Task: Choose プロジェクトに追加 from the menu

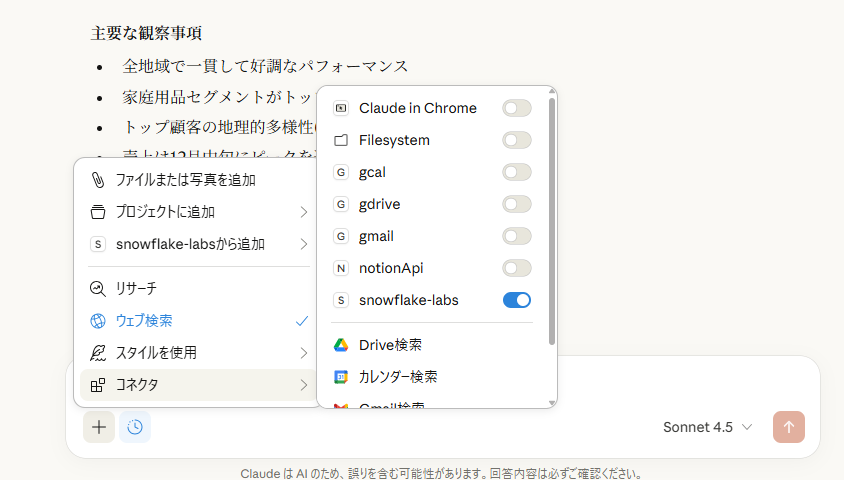Action: [199, 212]
